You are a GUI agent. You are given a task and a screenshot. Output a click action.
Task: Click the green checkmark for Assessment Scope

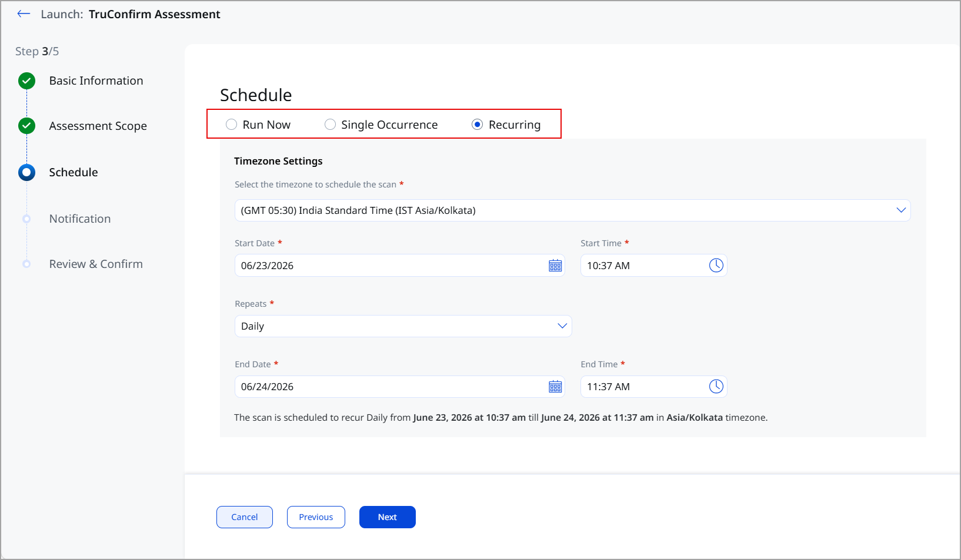pos(26,126)
